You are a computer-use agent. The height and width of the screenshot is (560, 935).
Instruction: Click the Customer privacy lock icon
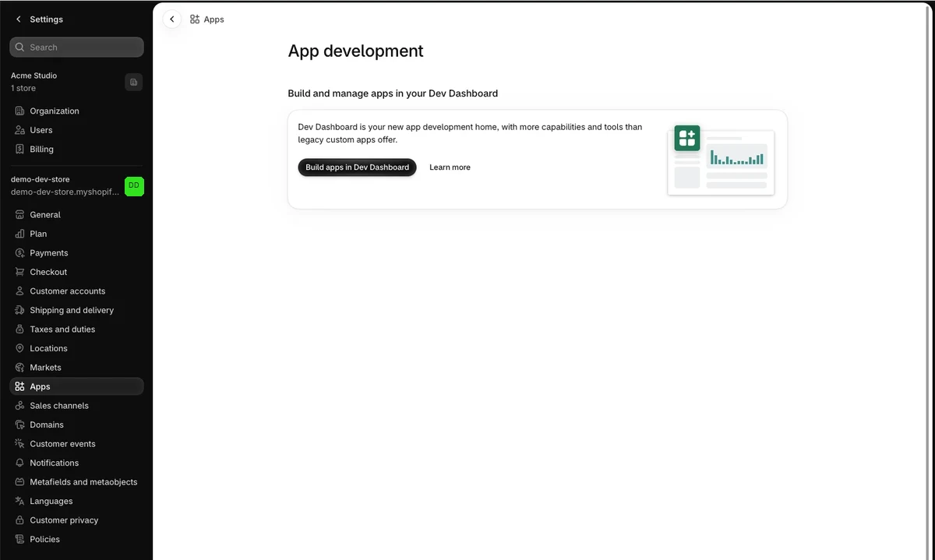(20, 520)
